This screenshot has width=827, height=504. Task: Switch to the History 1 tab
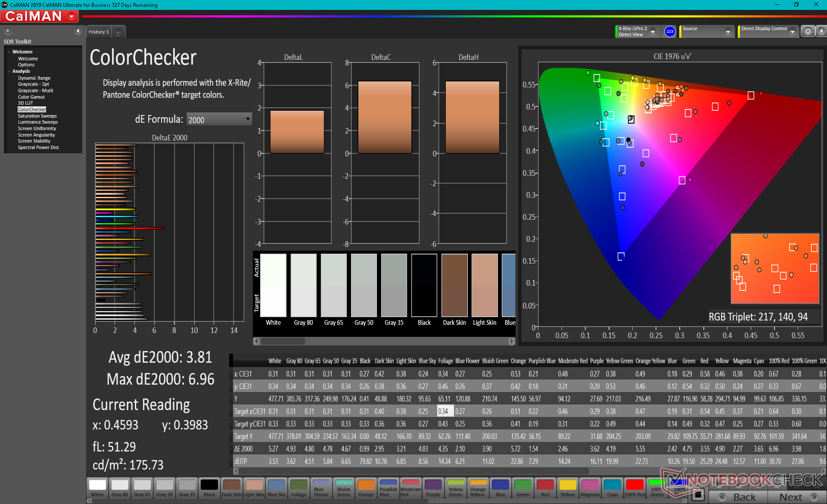click(x=99, y=32)
